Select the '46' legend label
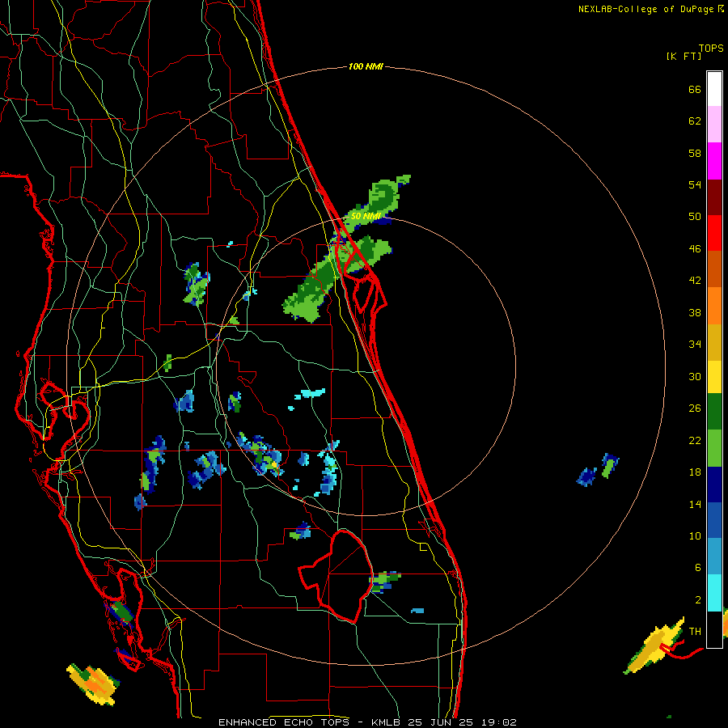Image resolution: width=728 pixels, height=728 pixels. (x=695, y=249)
